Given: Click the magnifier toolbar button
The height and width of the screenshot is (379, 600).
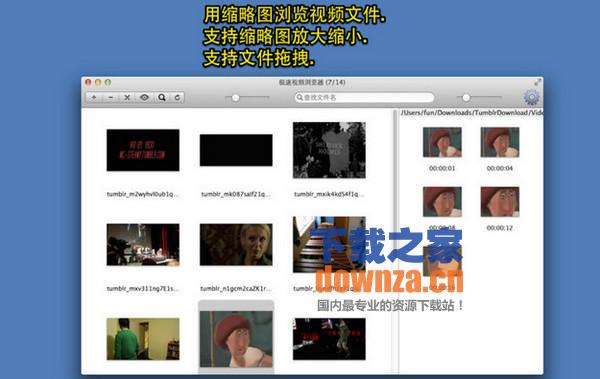Looking at the screenshot, I should click(161, 98).
